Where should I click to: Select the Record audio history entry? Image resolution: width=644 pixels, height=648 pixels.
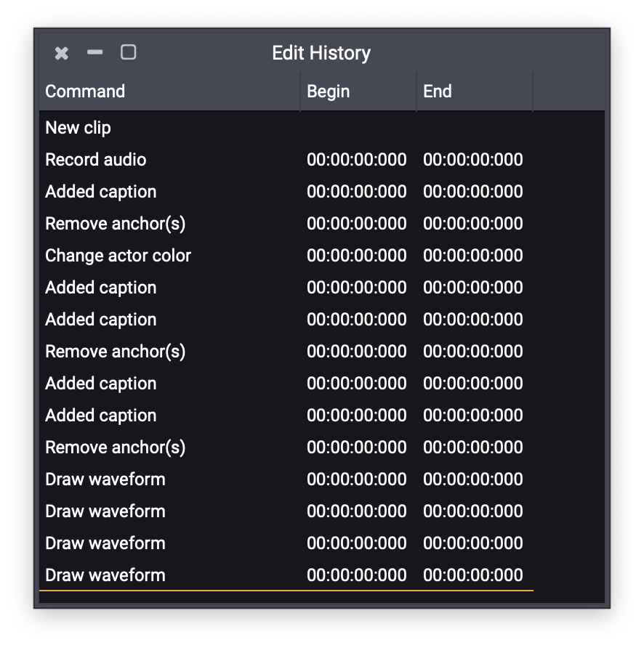(x=96, y=160)
